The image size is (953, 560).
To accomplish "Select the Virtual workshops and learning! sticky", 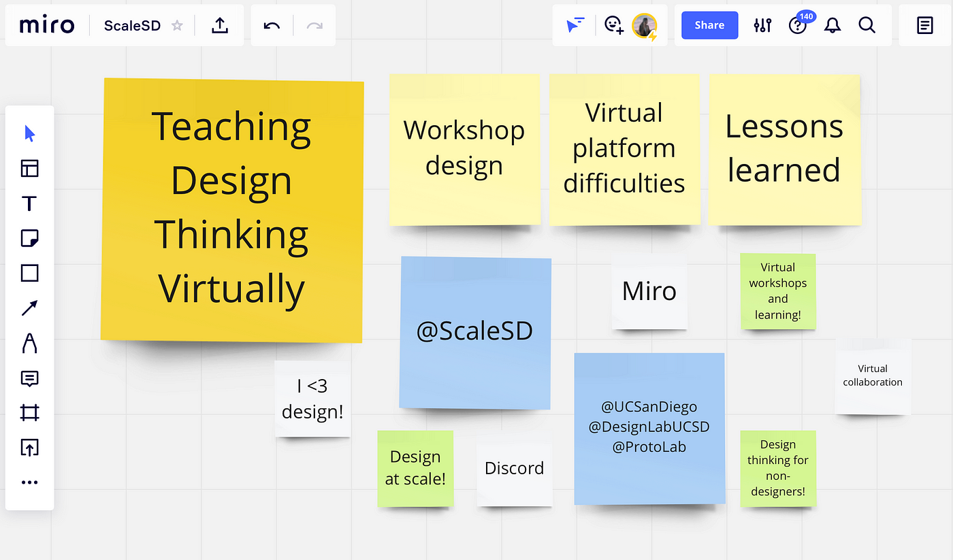I will [x=778, y=291].
